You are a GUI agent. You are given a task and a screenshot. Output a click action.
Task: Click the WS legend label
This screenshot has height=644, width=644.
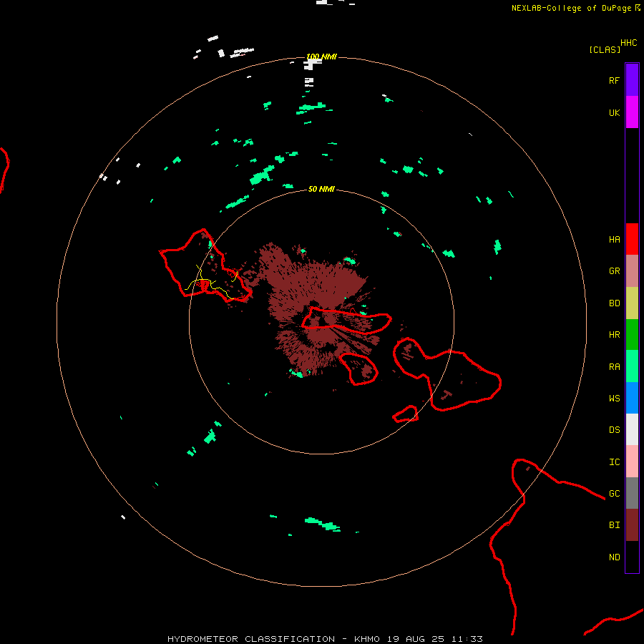(x=615, y=398)
